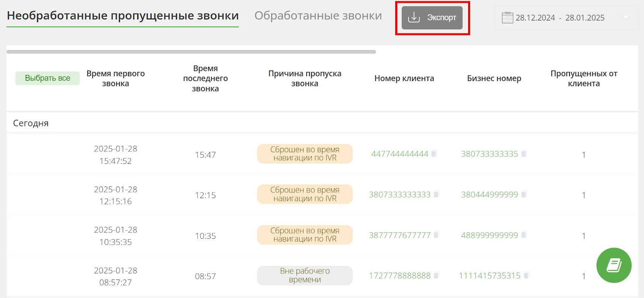Click the Экспорт button
Image resolution: width=644 pixels, height=298 pixels.
point(432,18)
